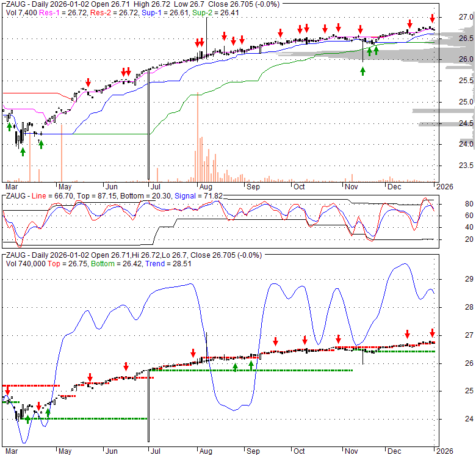The width and height of the screenshot is (476, 455).
Task: Click the 27.0 price level on top chart axis
Action: tap(450, 17)
